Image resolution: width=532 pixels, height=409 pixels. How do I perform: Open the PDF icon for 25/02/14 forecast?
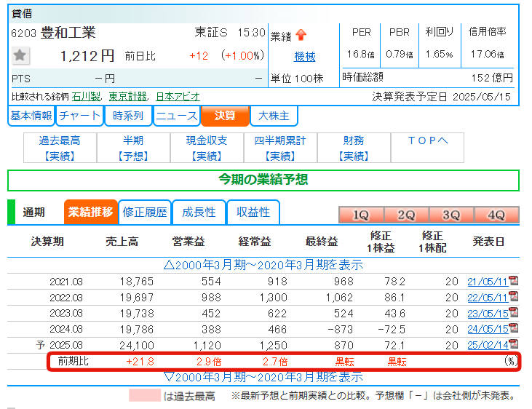513,344
